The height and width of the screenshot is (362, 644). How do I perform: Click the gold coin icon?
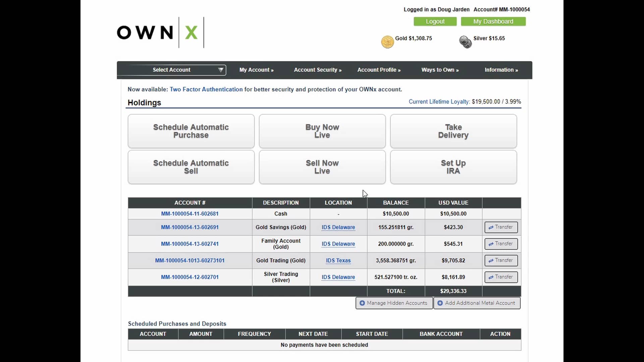pyautogui.click(x=387, y=42)
